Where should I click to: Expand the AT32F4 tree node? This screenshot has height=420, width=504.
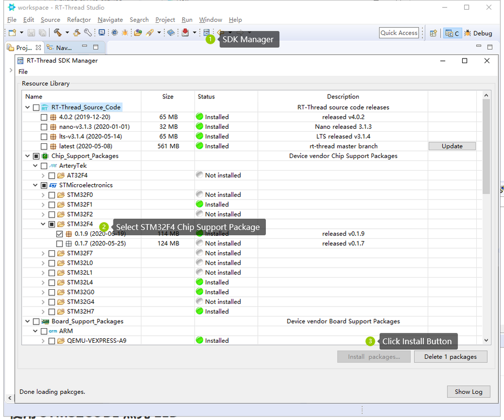point(43,176)
